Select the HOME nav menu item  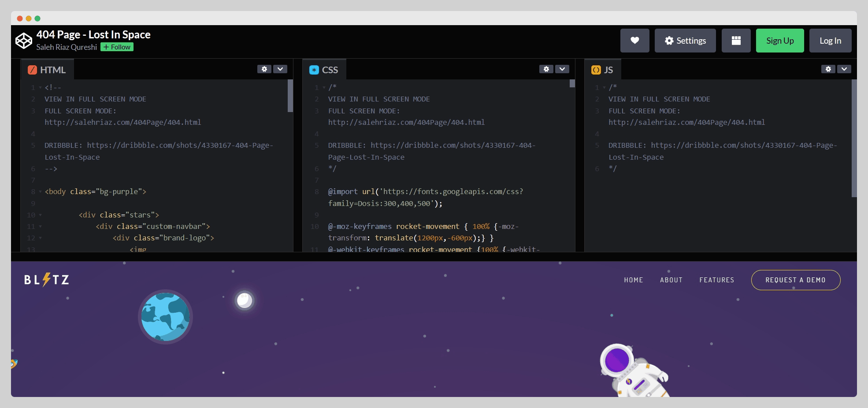tap(633, 280)
